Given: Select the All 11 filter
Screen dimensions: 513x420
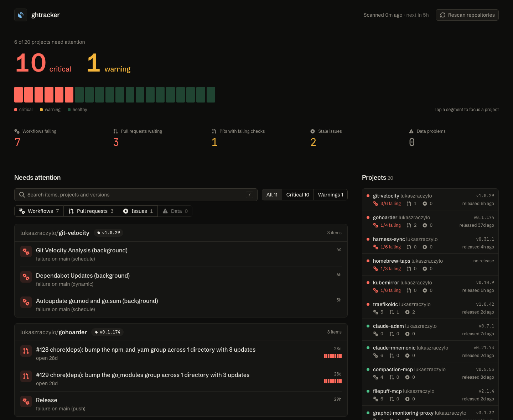Looking at the screenshot, I should pyautogui.click(x=272, y=195).
